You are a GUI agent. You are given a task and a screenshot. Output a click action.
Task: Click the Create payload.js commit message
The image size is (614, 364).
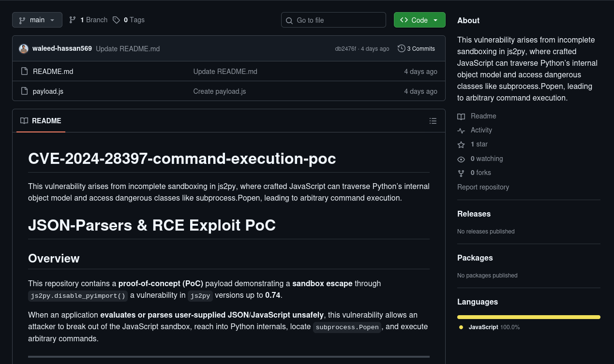tap(219, 91)
